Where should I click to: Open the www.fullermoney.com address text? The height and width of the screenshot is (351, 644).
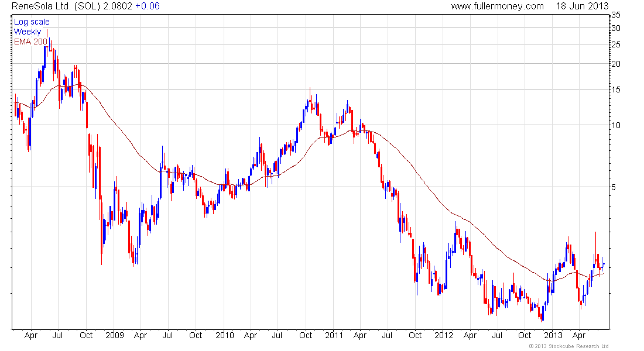coord(498,6)
